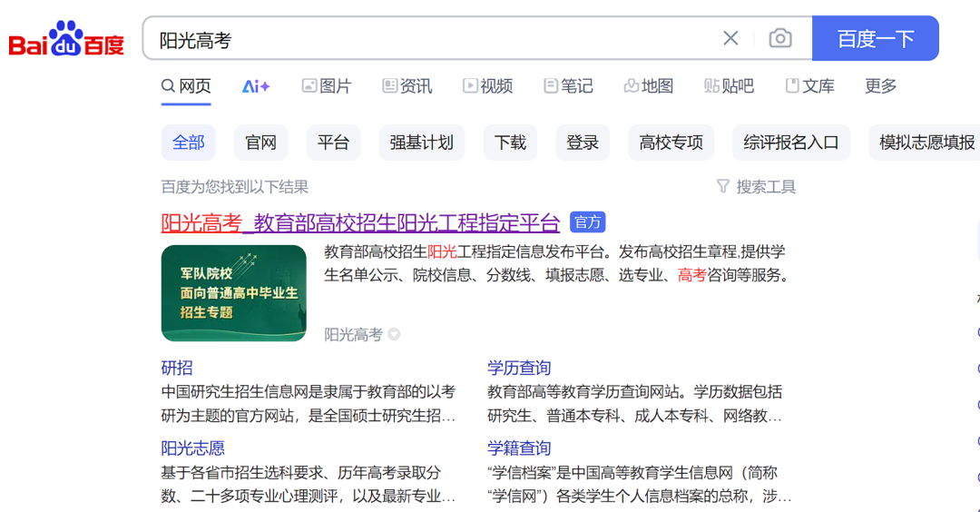Open the 地图 map tab

point(648,86)
